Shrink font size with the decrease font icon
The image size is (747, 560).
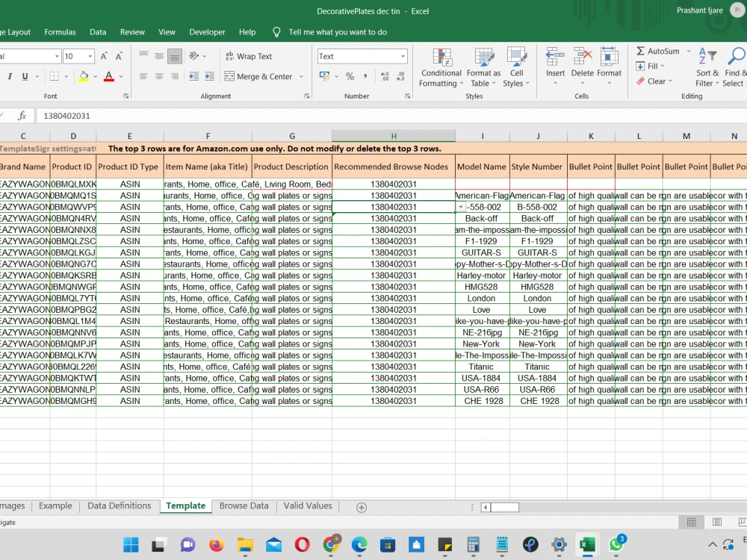[x=119, y=56]
